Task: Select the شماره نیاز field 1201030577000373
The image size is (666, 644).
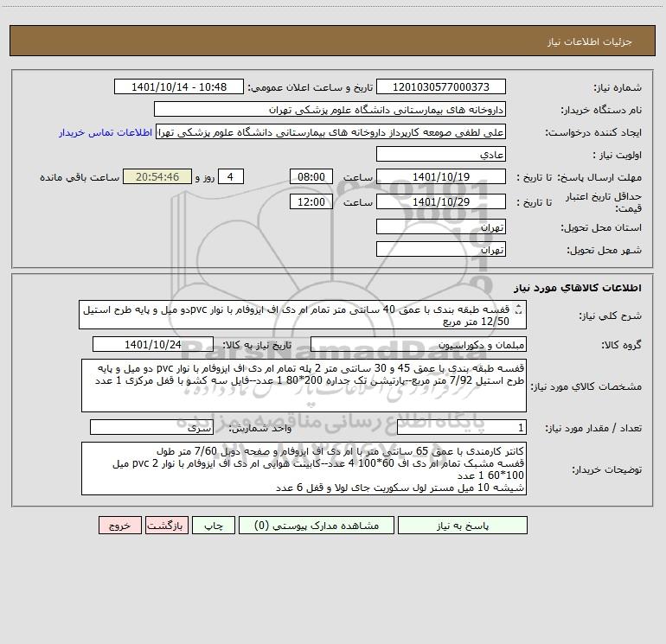Action: tap(441, 86)
